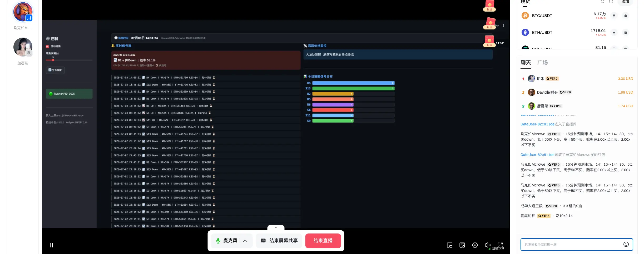Click 结束屏幕共享 to stop screen sharing
The height and width of the screenshot is (254, 644).
click(279, 241)
